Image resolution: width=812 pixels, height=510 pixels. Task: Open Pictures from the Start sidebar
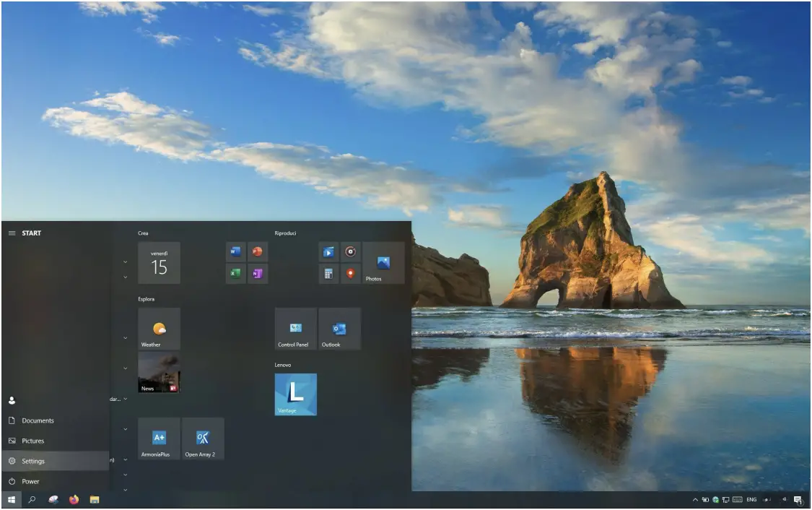56,441
